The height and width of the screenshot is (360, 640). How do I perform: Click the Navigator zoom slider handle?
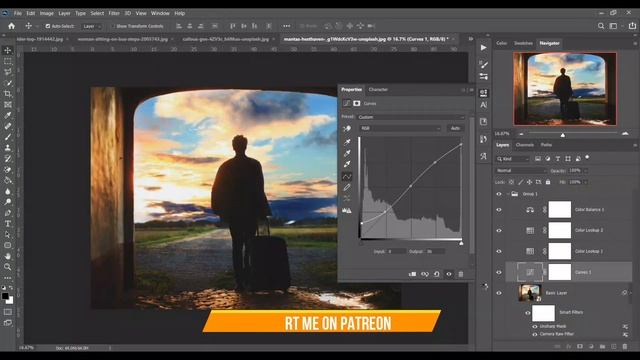coord(563,135)
